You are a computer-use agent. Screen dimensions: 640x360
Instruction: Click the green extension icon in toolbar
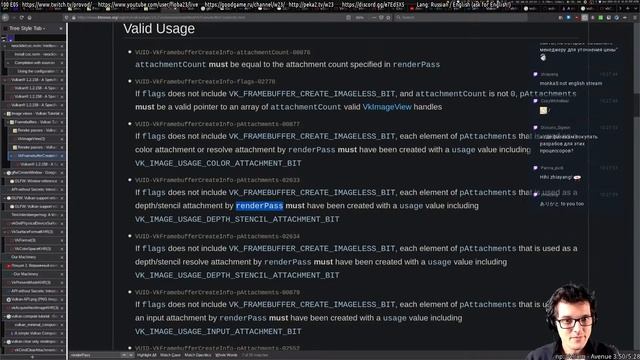pyautogui.click(x=600, y=18)
